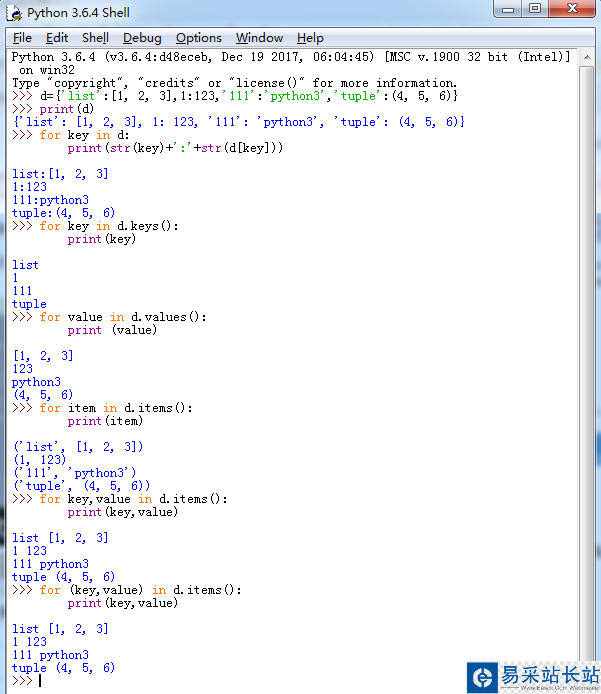Click the scrollbar up arrow

point(587,58)
